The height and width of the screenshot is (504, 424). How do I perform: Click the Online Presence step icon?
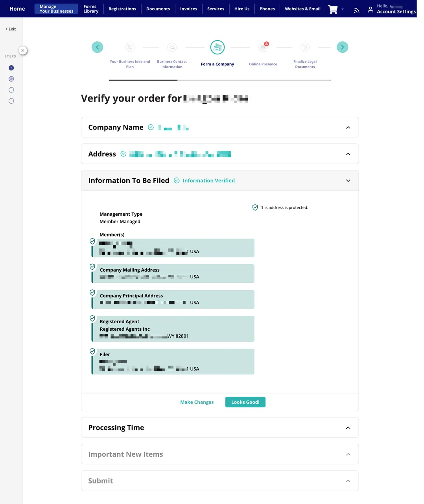pos(263,47)
